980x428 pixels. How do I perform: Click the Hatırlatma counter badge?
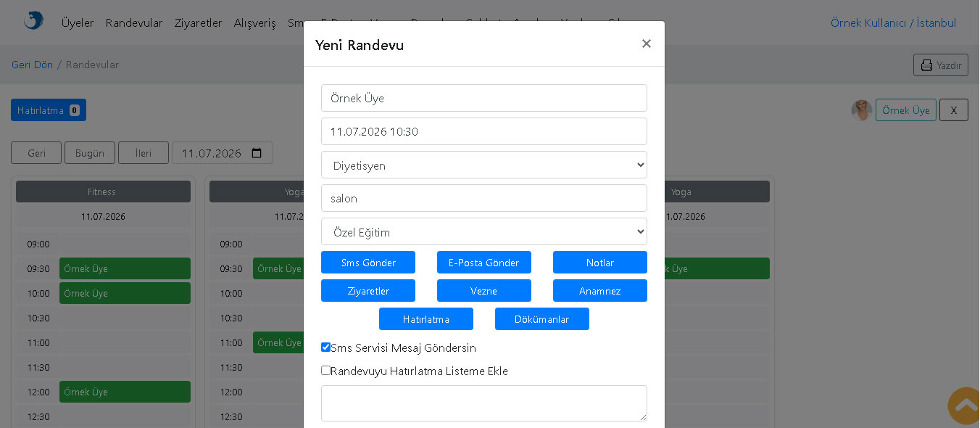click(x=75, y=110)
